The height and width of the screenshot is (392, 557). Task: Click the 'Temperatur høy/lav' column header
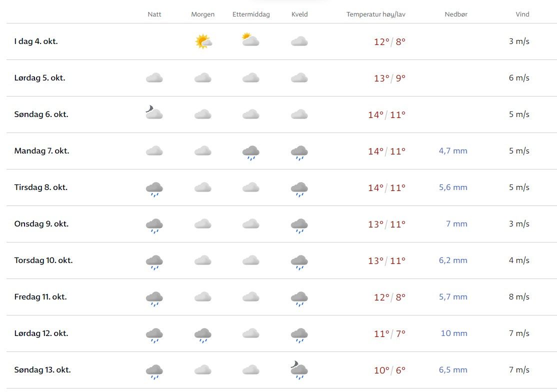(x=376, y=14)
